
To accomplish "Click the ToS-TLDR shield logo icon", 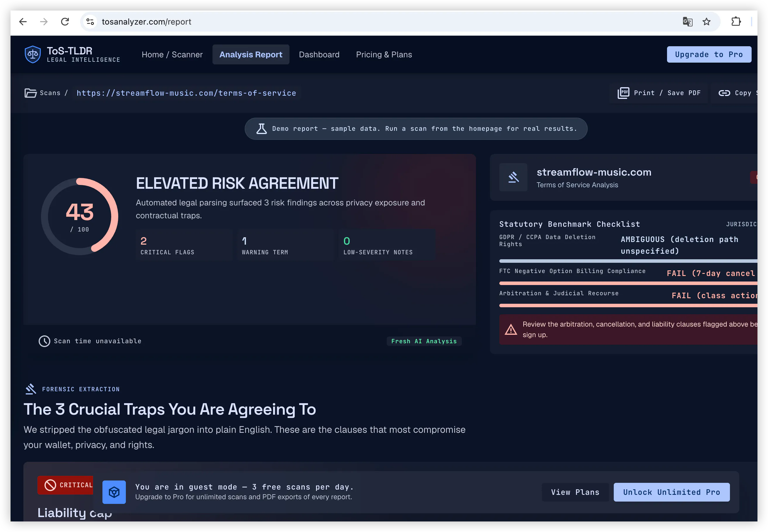I will click(x=33, y=54).
